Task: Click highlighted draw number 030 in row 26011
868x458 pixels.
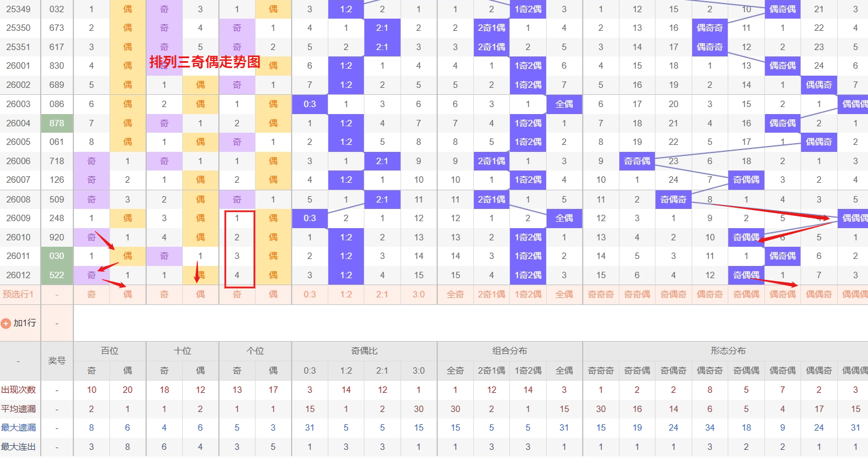Action: click(x=56, y=256)
